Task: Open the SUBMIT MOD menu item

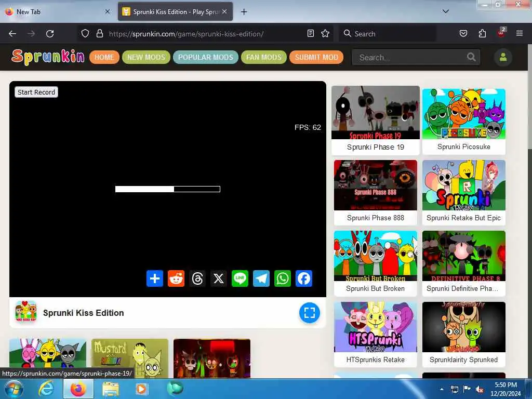Action: click(x=316, y=57)
